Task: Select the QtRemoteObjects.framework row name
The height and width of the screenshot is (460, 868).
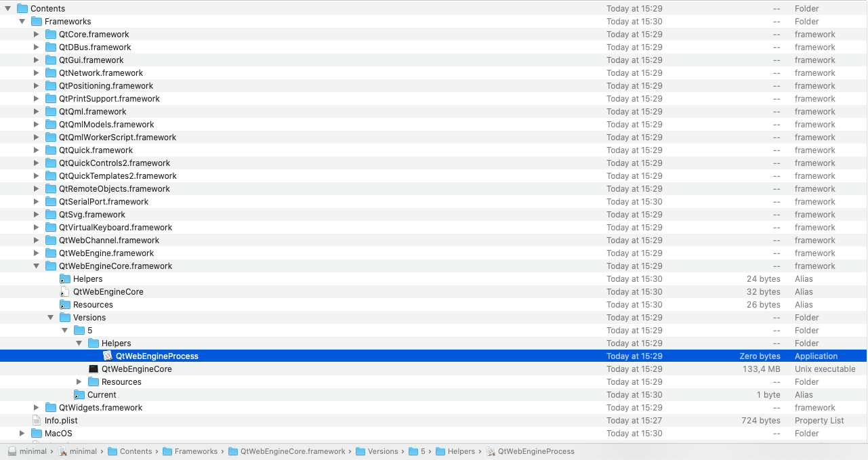Action: pyautogui.click(x=115, y=189)
